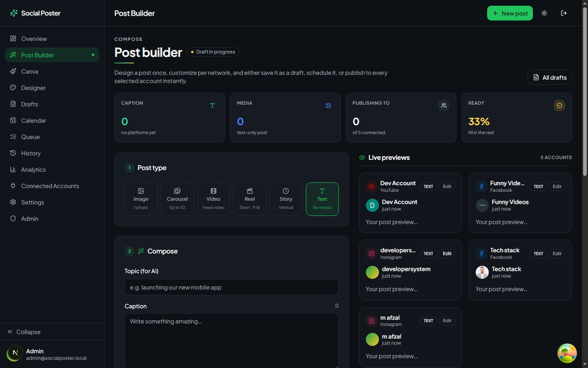
Task: Select the Reel post type
Action: pyautogui.click(x=249, y=199)
